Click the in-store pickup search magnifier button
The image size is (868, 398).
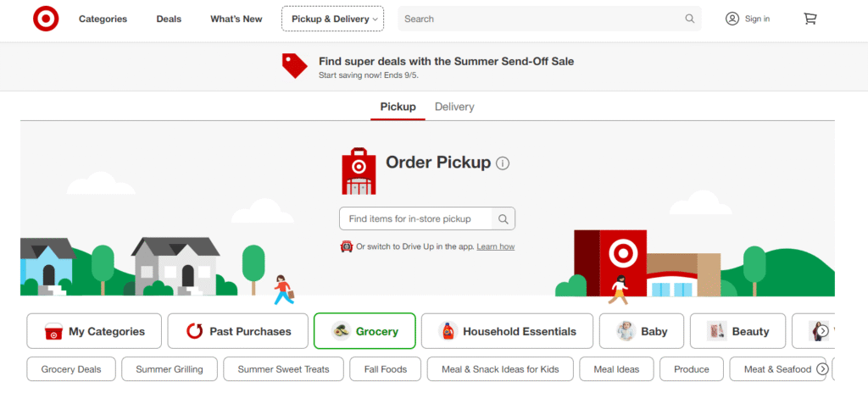pyautogui.click(x=504, y=218)
